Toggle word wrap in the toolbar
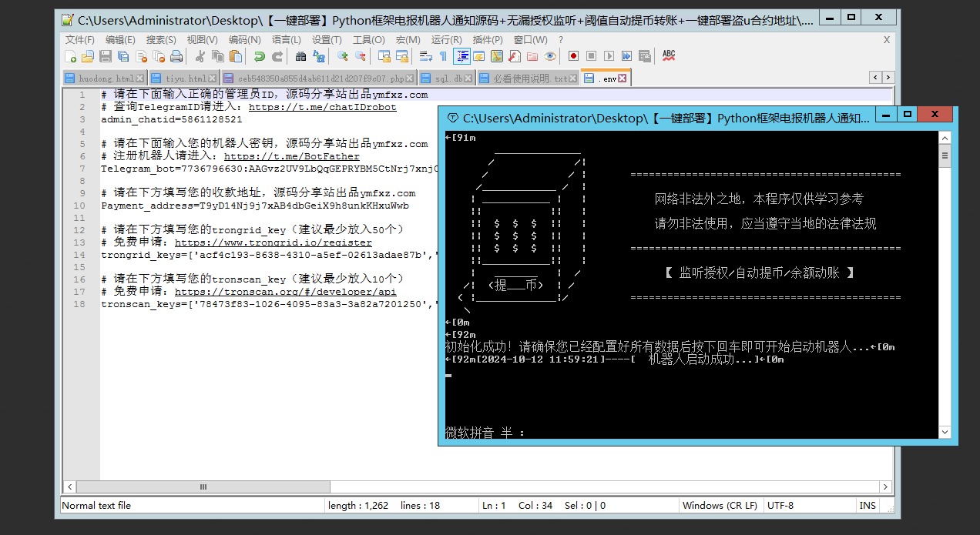 [425, 56]
